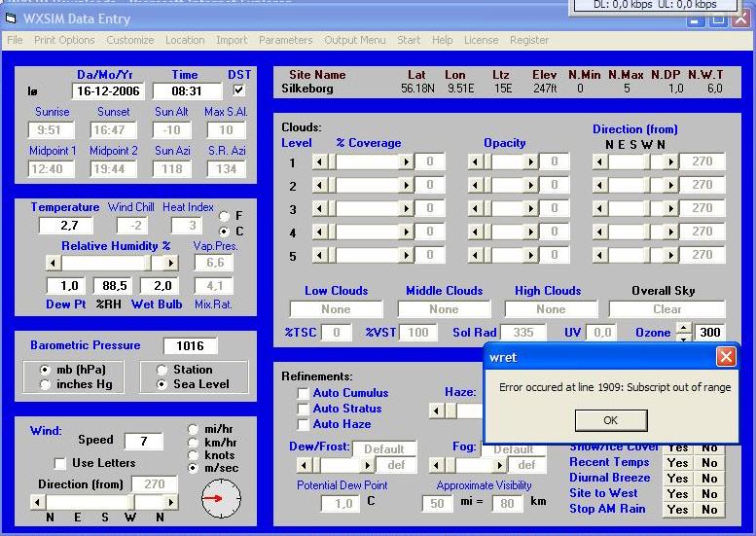Select No for Stop AM Rain
The image size is (756, 536).
pos(709,510)
